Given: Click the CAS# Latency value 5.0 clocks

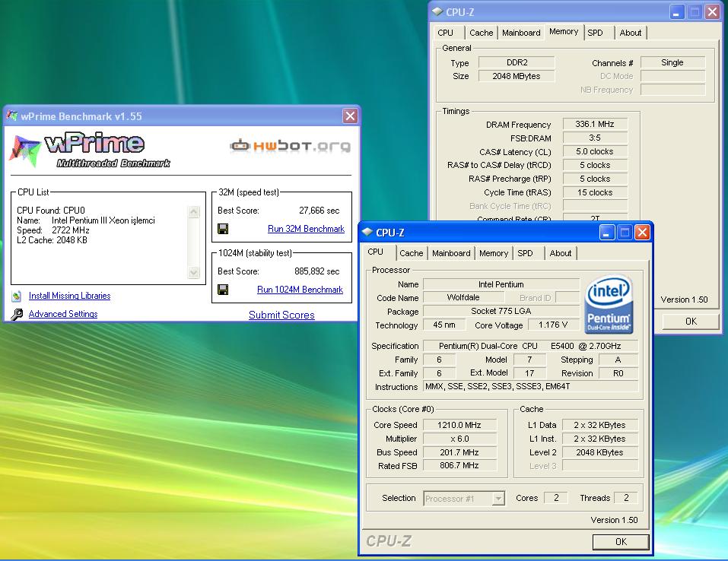Looking at the screenshot, I should 595,151.
